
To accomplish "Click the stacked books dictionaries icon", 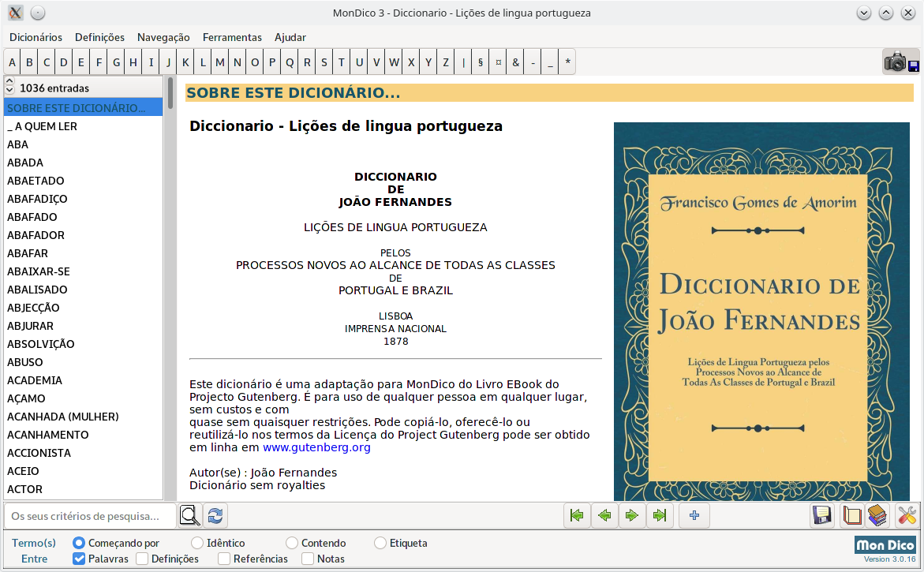I will (x=877, y=515).
